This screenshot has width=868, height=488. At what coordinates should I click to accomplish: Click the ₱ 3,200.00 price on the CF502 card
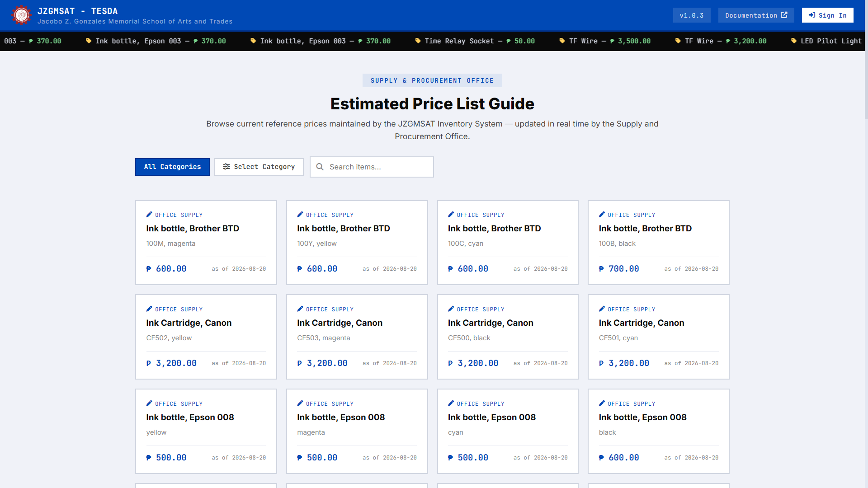(x=171, y=363)
